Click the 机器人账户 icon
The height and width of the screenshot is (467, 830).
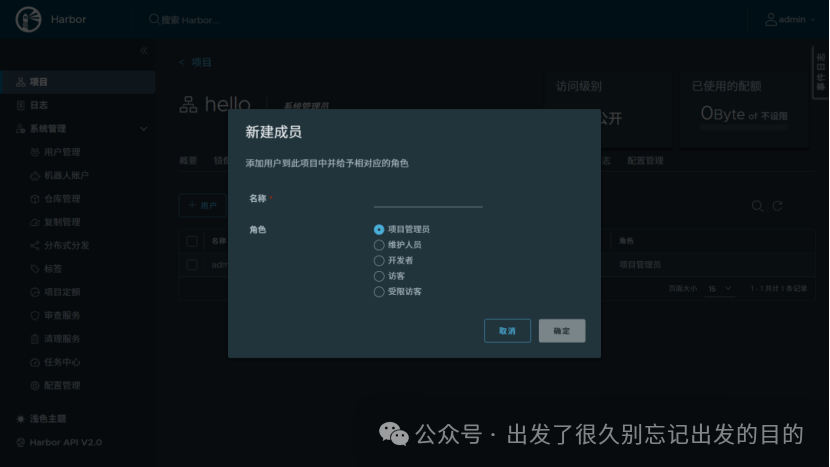pos(35,175)
